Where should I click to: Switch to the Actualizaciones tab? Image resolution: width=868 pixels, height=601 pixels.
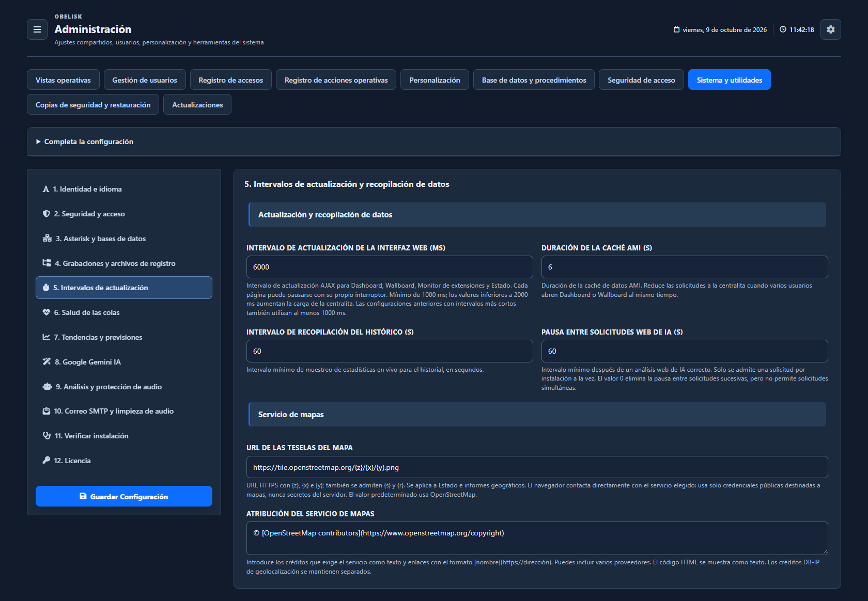point(197,105)
